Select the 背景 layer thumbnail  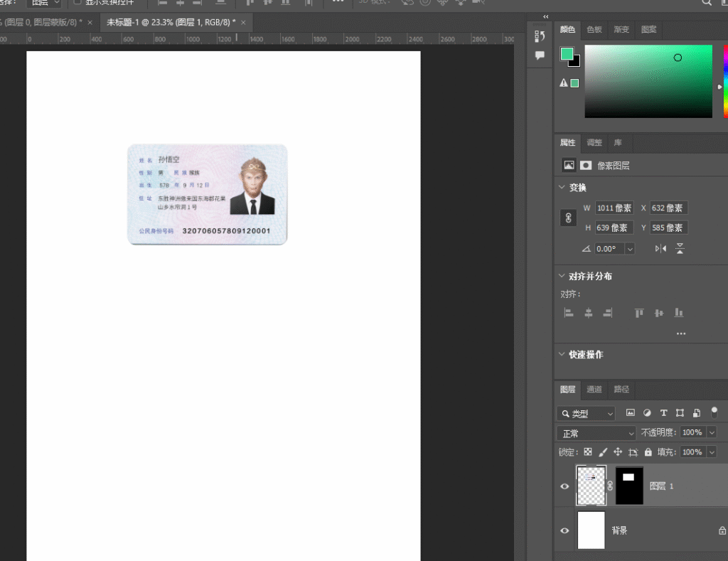[x=591, y=530]
